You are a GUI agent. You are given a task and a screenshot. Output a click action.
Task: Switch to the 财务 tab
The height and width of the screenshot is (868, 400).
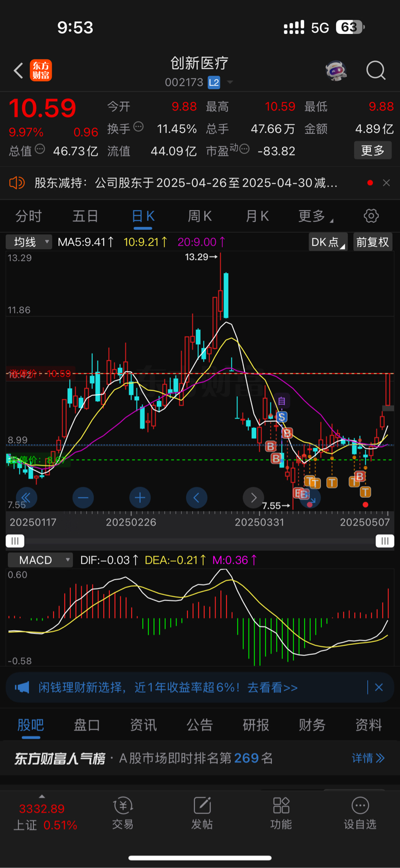(312, 725)
